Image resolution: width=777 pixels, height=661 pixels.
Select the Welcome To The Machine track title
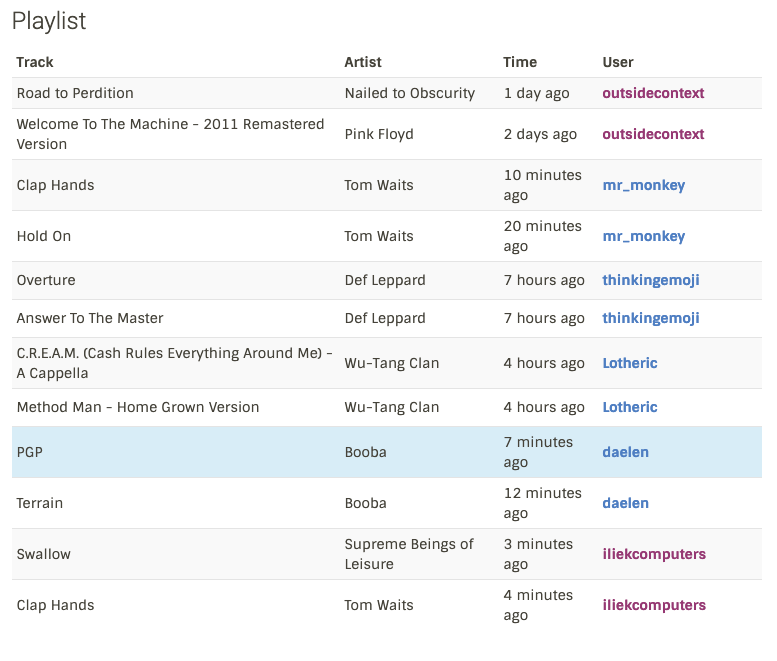[x=170, y=134]
